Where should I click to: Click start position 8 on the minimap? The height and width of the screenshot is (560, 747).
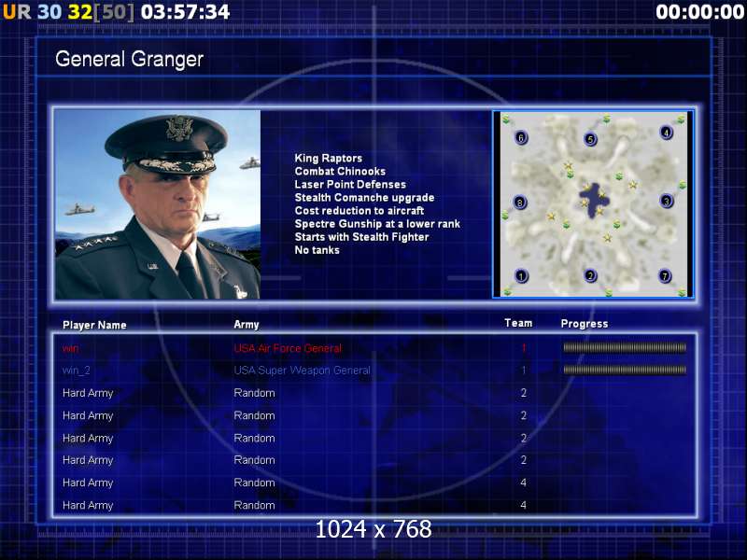[x=520, y=203]
